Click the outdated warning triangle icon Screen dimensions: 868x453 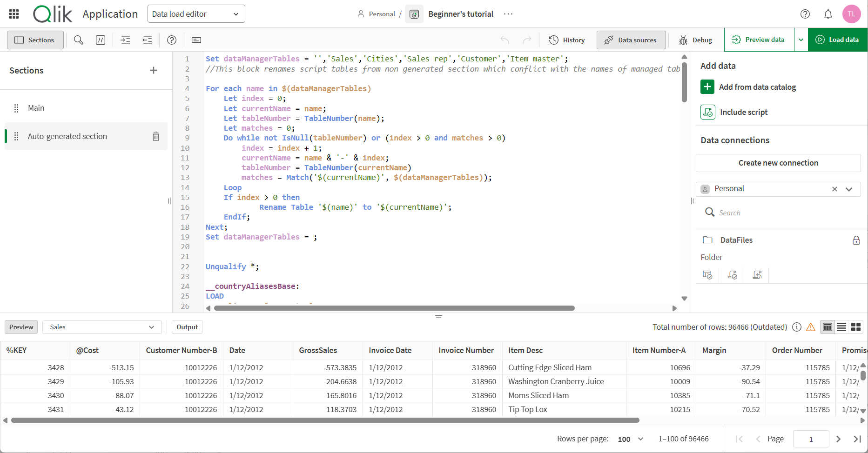click(x=811, y=327)
